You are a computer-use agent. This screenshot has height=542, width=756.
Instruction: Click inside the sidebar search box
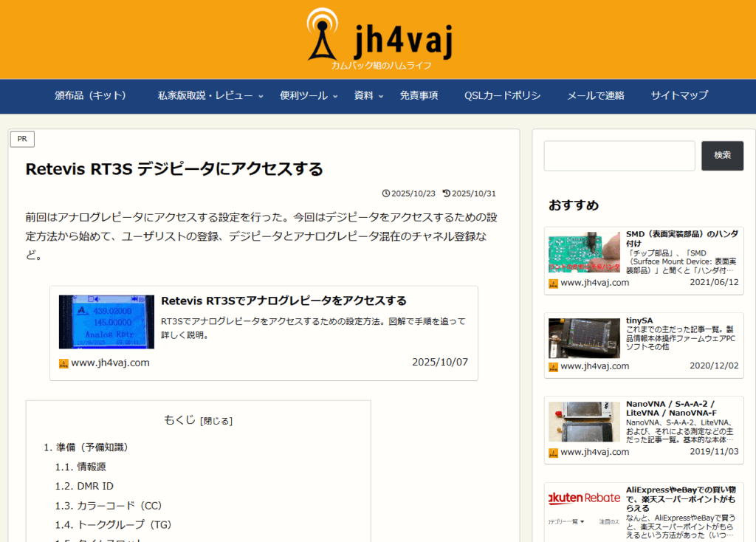tap(619, 156)
